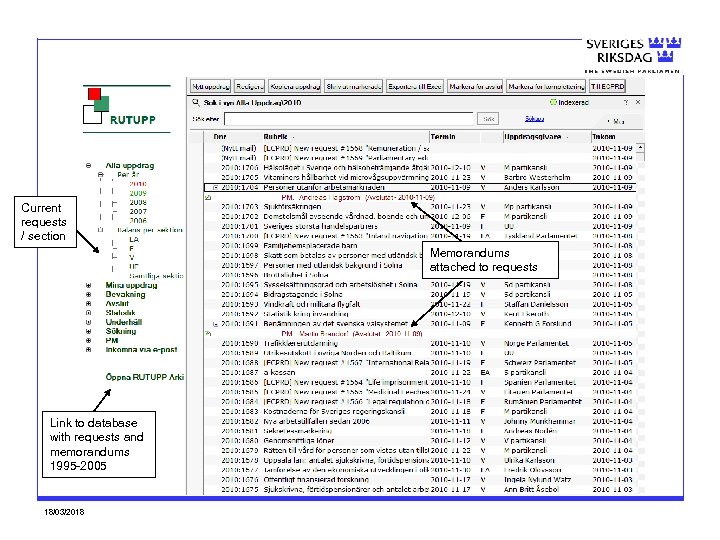720x540 pixels.
Task: Select row 'Bidragstagande i Solna'
Action: click(418, 294)
